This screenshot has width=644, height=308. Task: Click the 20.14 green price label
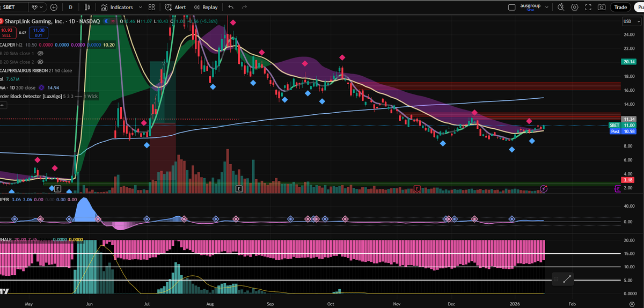629,62
